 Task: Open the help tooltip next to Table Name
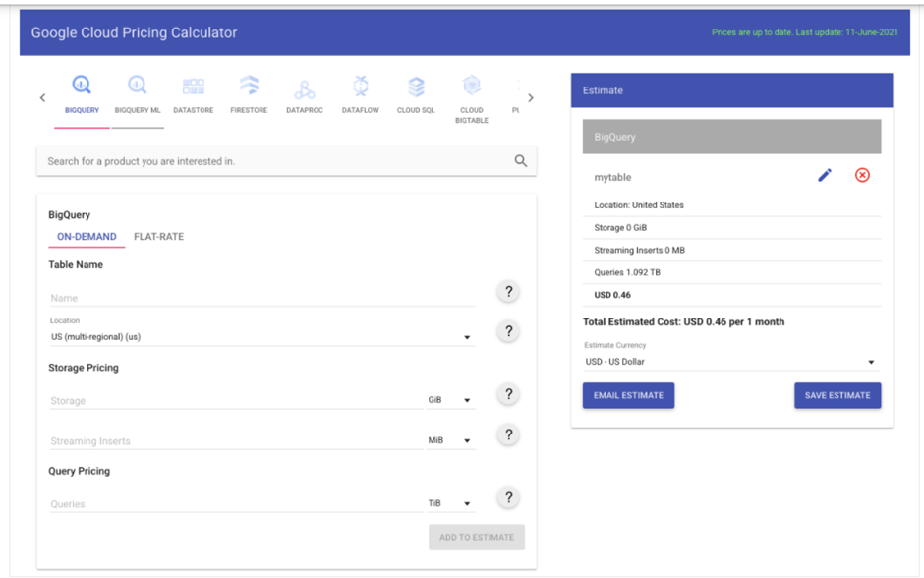[508, 291]
